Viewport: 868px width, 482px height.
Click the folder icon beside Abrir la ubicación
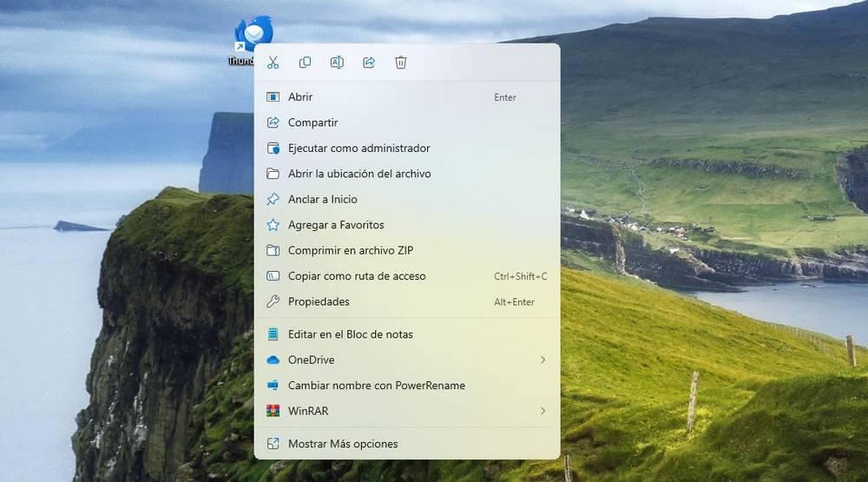273,174
